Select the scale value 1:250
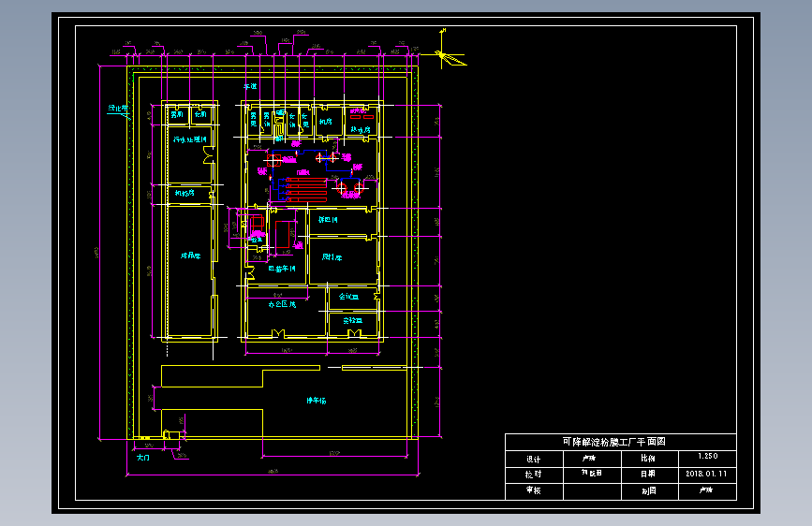Screen dimensions: 812x526 click(707, 456)
